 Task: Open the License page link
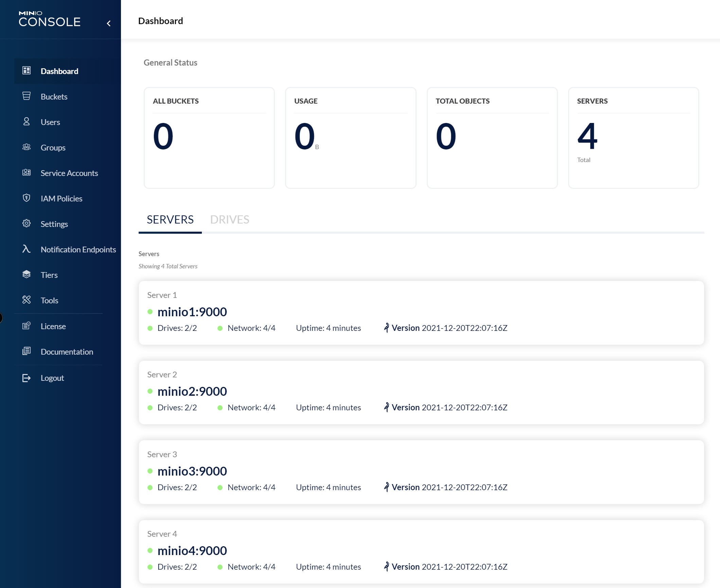(x=53, y=326)
